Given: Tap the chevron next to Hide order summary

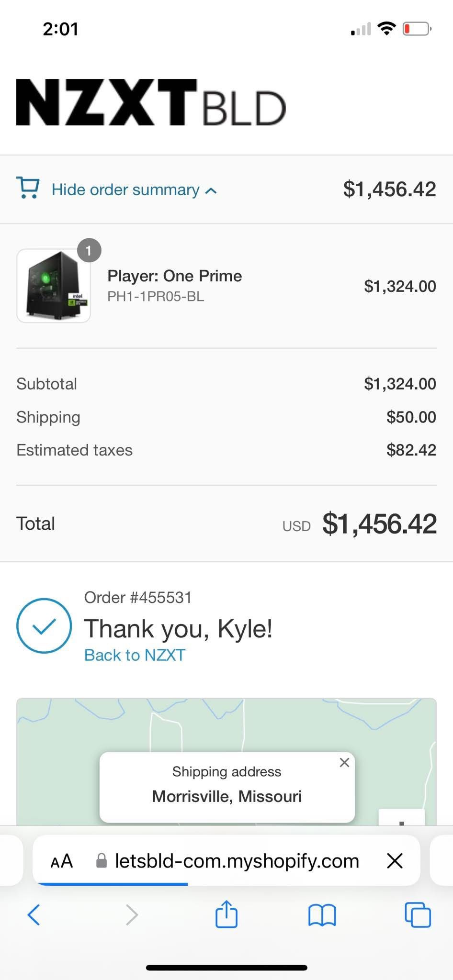Looking at the screenshot, I should click(x=211, y=190).
